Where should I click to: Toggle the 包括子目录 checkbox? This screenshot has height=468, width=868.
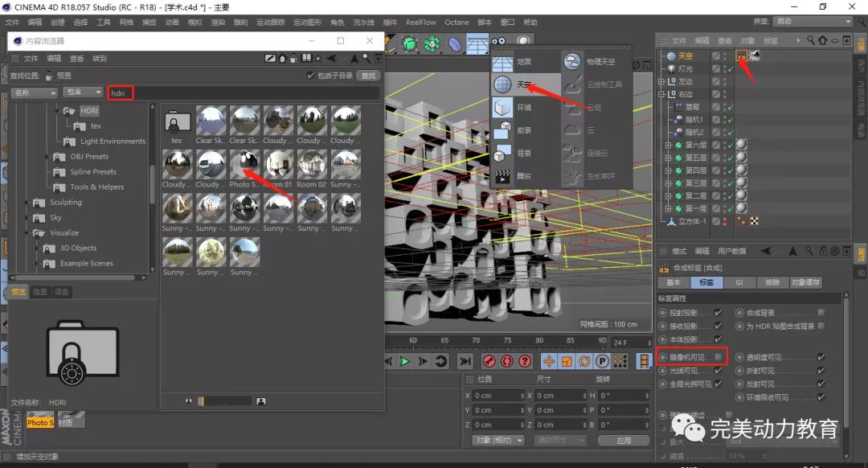312,76
